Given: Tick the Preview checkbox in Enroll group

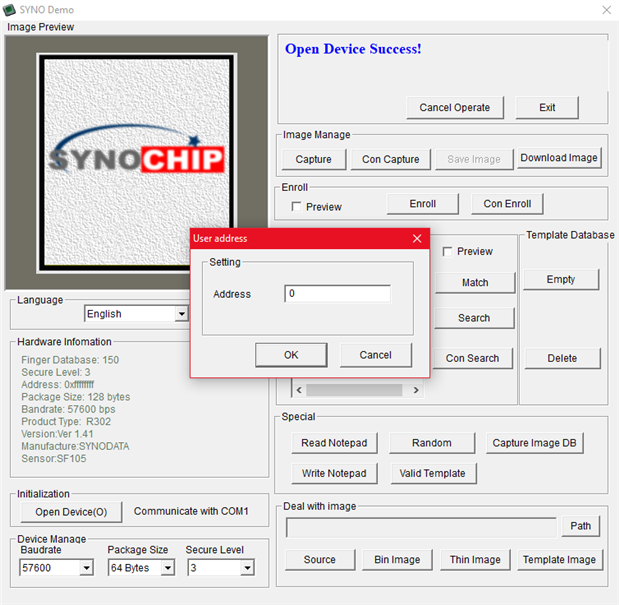Looking at the screenshot, I should [x=296, y=206].
